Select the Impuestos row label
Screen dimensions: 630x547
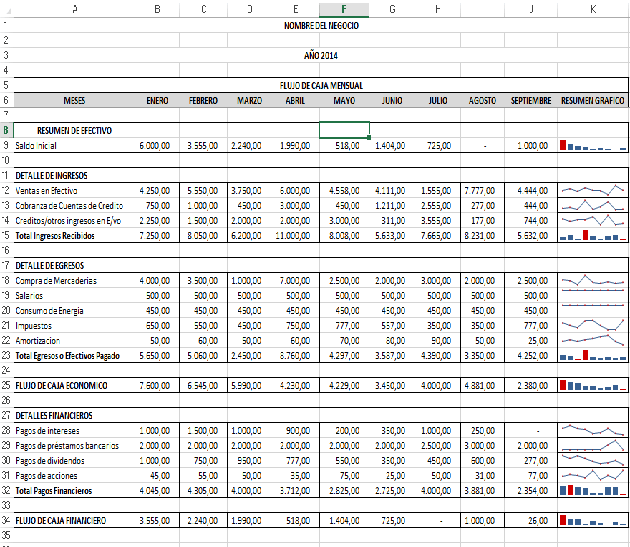pos(33,326)
